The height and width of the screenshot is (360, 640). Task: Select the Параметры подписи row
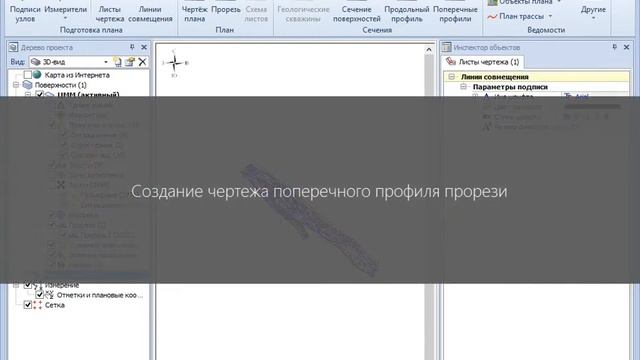(536, 87)
